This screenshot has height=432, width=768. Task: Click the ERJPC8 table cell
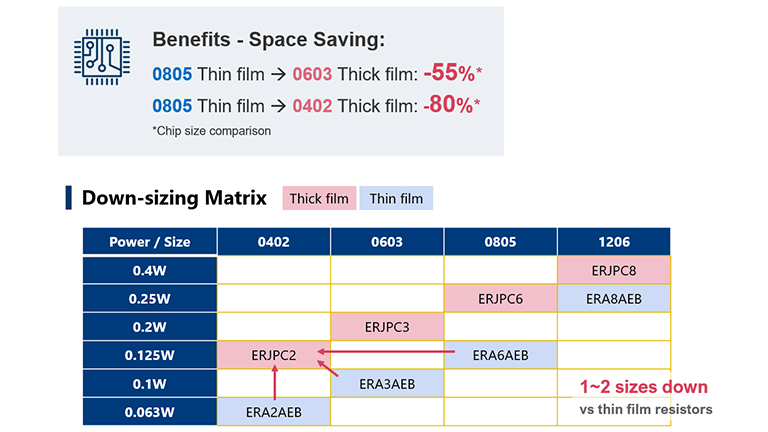tap(613, 269)
